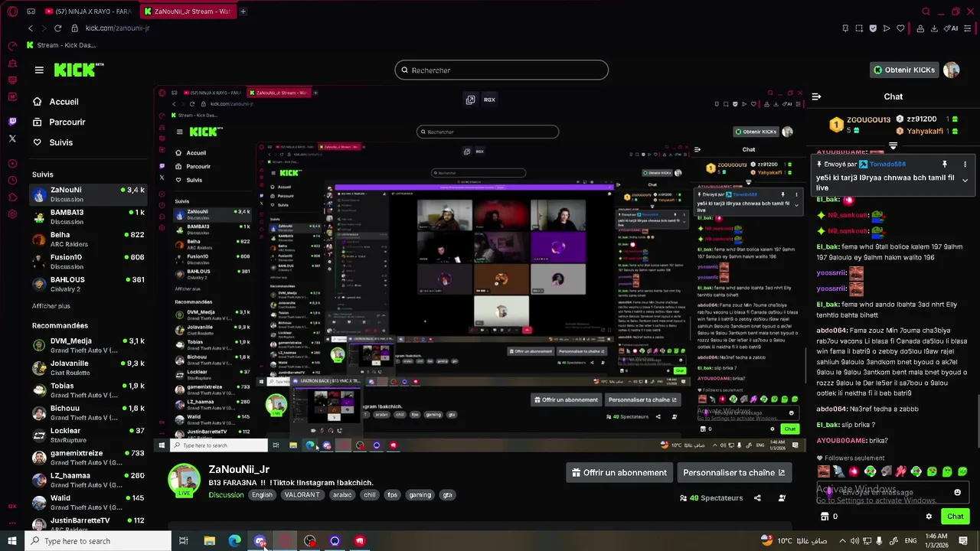
Task: Open ZaNouNi followed channel
Action: 88,194
